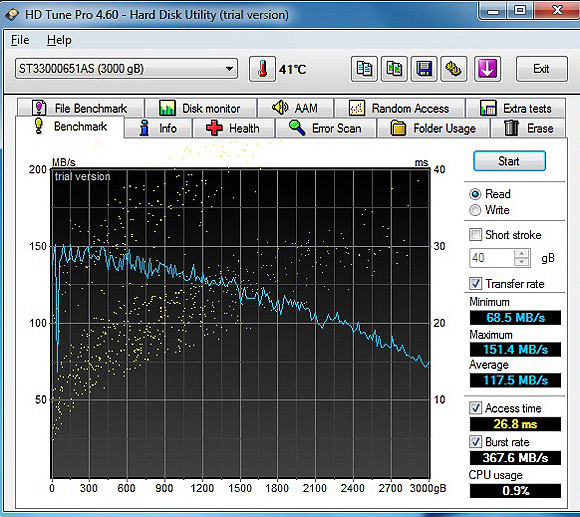Decrease short stroke value with down arrow

click(522, 262)
